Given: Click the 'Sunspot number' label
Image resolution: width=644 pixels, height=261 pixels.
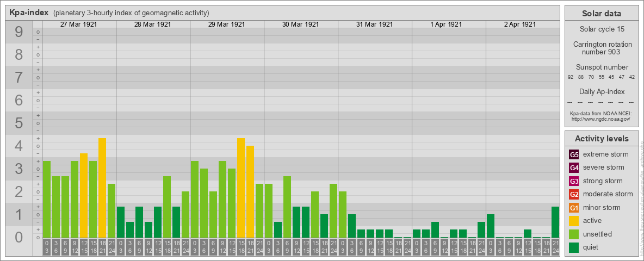Looking at the screenshot, I should [x=602, y=67].
